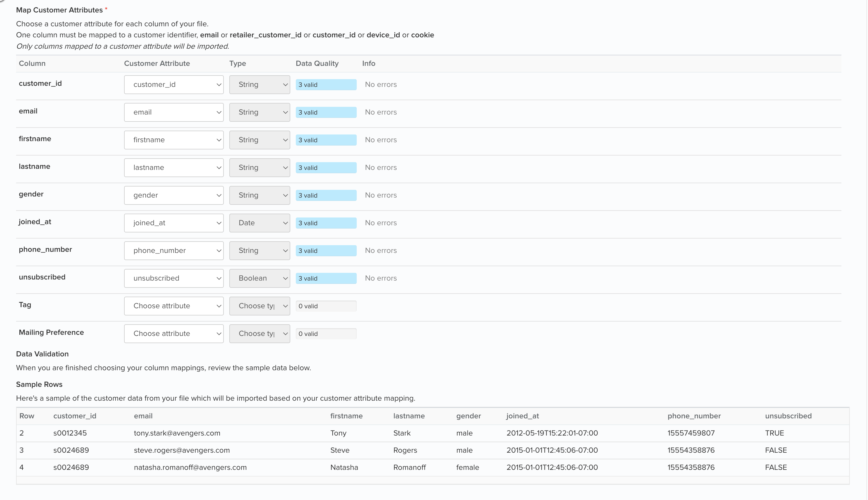Click the Data Quality column header
The image size is (868, 500).
[x=317, y=64]
